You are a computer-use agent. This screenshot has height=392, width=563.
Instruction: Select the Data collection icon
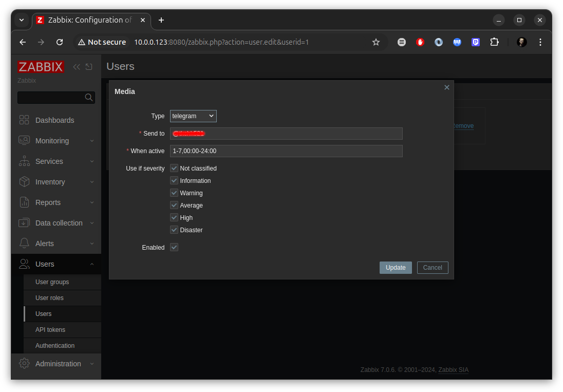tap(24, 222)
